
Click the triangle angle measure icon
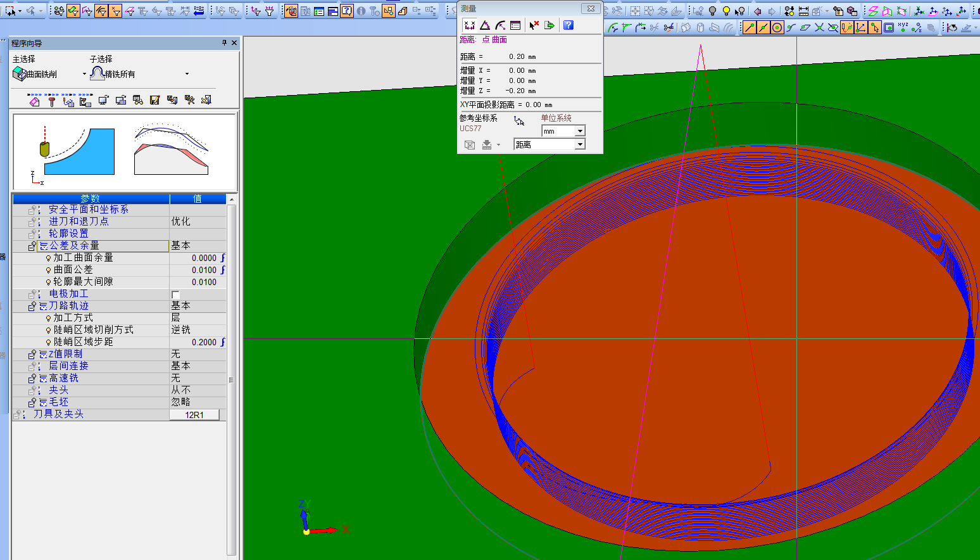pos(484,25)
